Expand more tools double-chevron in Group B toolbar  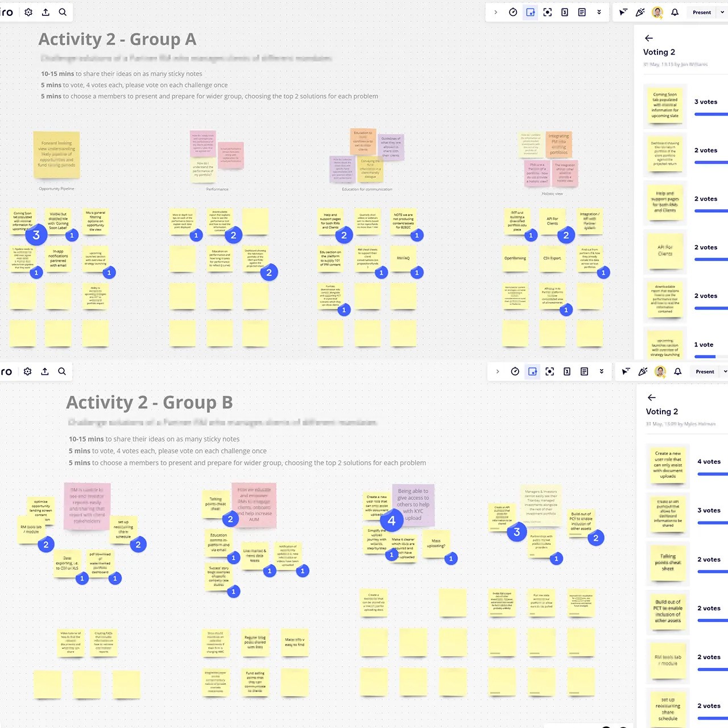point(601,371)
